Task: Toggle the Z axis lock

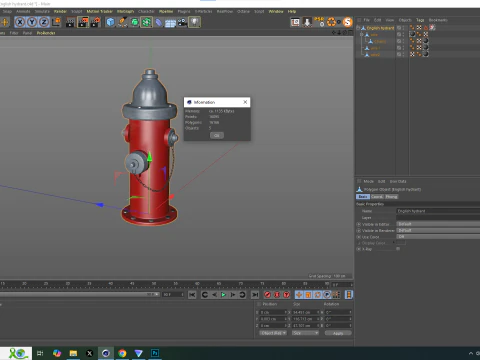Action: pos(44,22)
